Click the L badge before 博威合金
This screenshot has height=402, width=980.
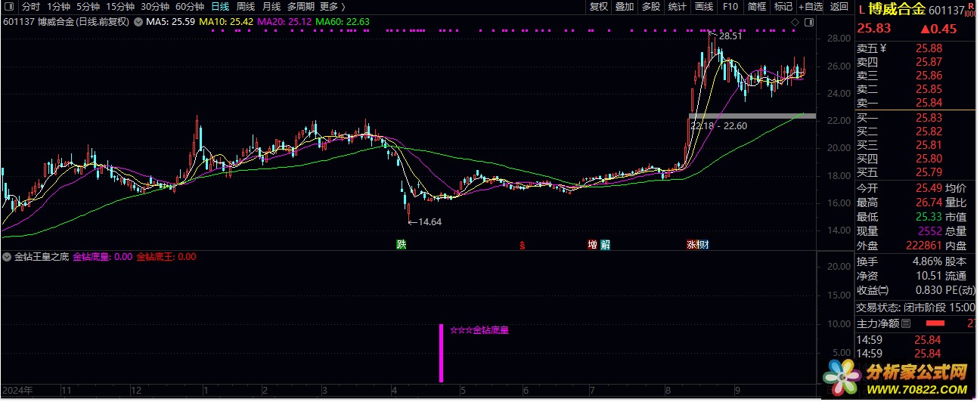click(x=861, y=10)
